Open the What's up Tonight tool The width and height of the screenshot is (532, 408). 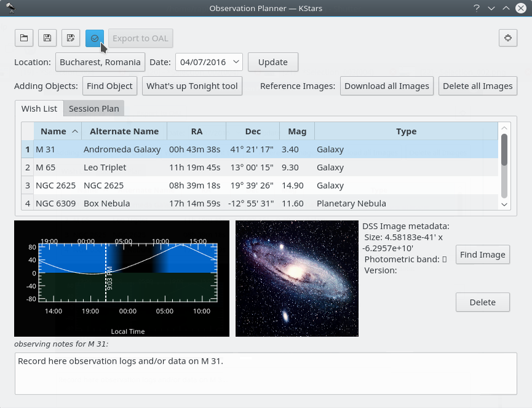click(192, 86)
